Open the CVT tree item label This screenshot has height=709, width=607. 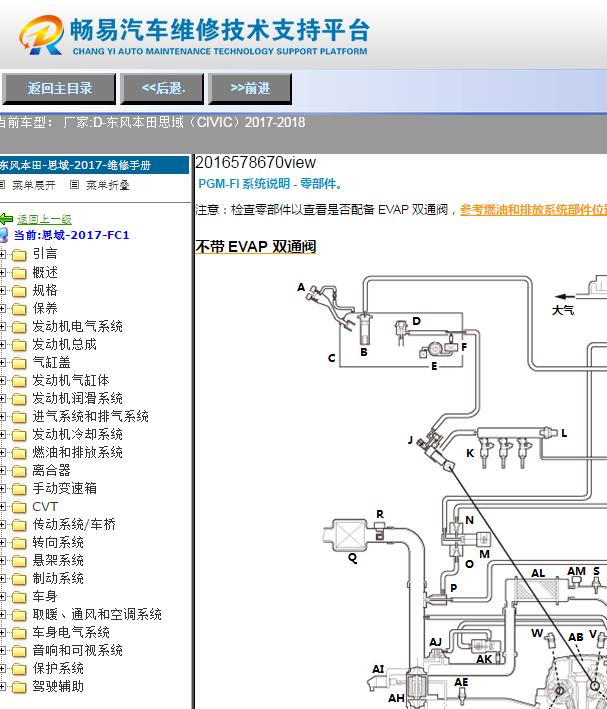45,506
